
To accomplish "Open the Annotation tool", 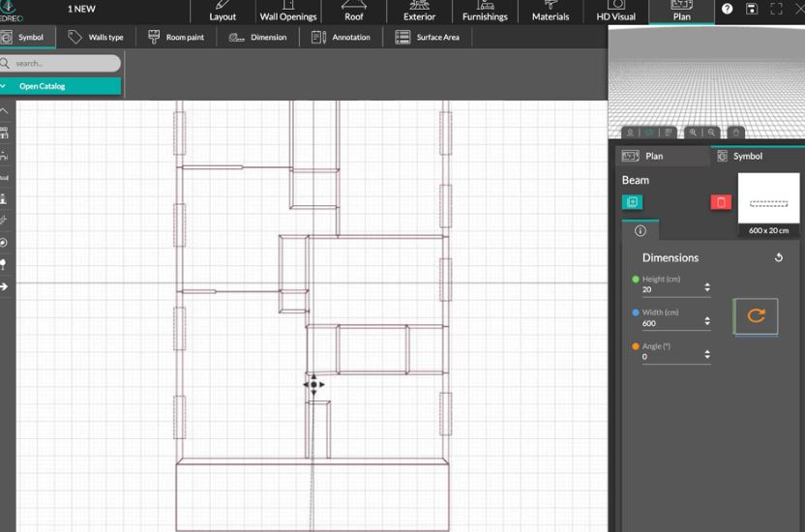I will [x=341, y=38].
